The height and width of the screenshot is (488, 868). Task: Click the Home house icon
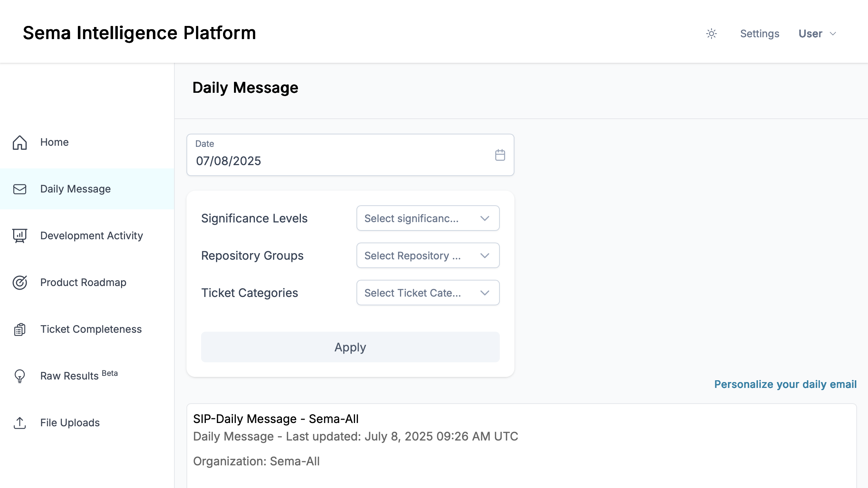pos(20,142)
